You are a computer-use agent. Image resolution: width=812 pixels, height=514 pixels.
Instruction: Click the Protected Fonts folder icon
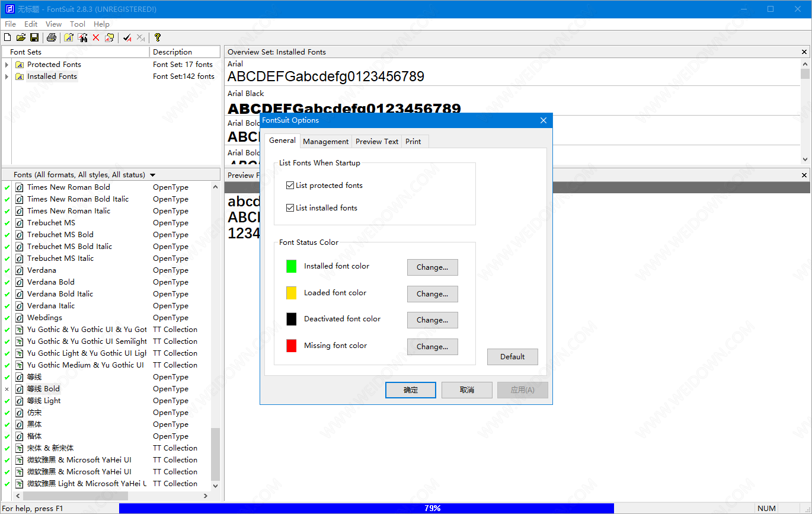point(20,65)
